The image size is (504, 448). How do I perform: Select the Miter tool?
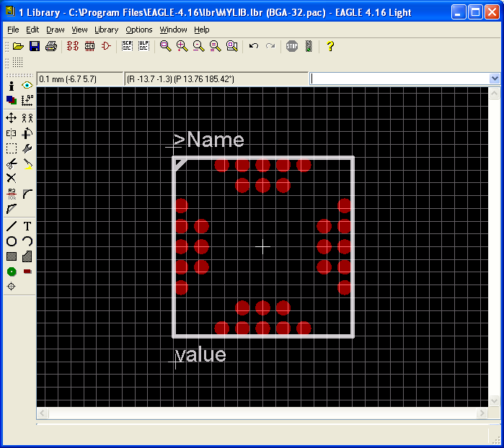(x=27, y=194)
